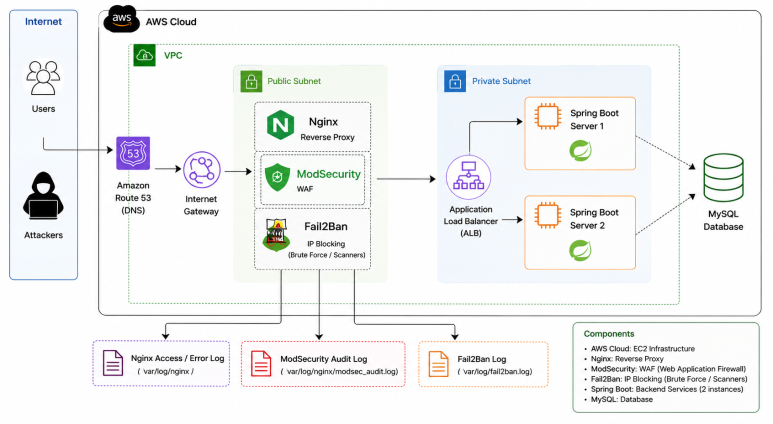This screenshot has width=773, height=424.
Task: Select the MySQL Database cylinder icon
Action: point(723,177)
